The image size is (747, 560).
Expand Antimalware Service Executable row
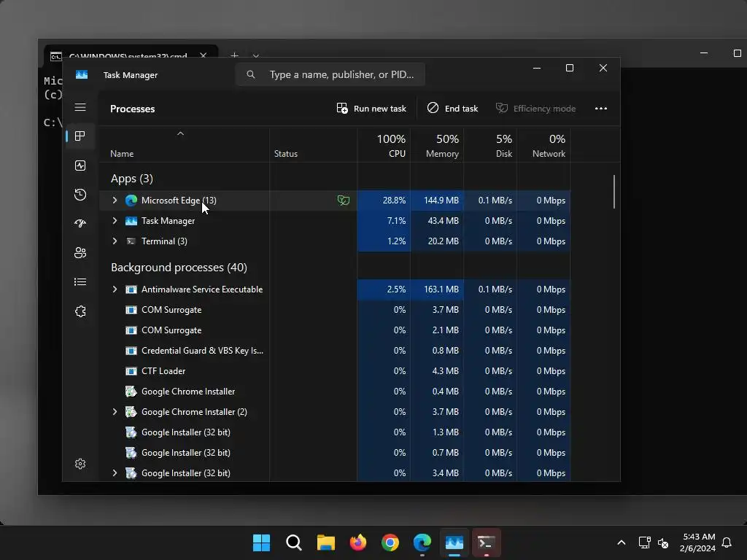coord(115,289)
